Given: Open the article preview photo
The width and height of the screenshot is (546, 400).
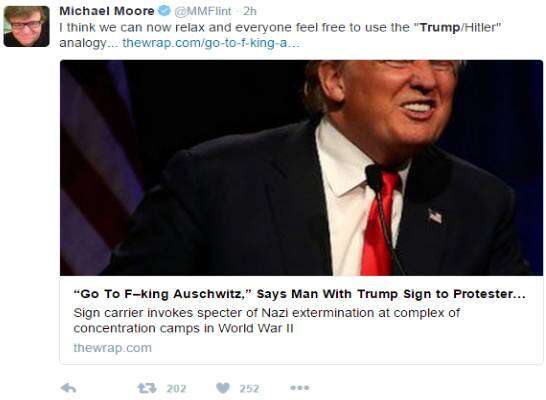Looking at the screenshot, I should tap(301, 168).
